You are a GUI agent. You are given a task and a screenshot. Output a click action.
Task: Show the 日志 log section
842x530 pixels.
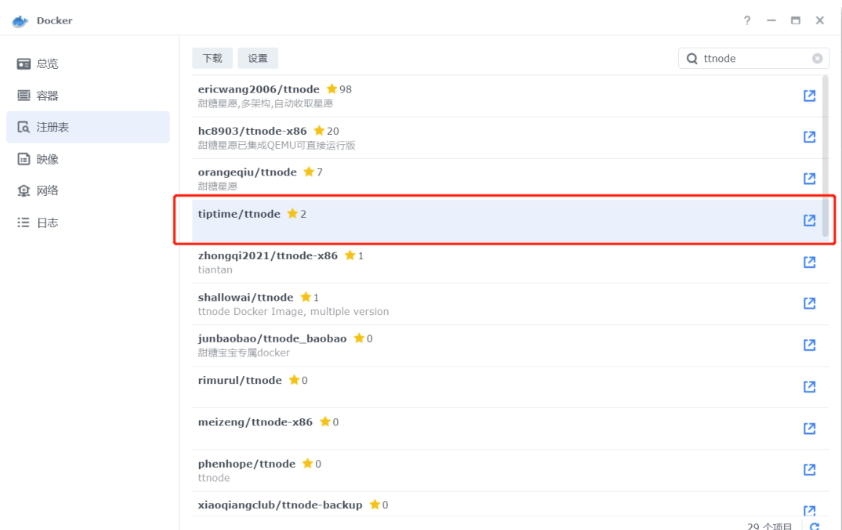tap(48, 223)
